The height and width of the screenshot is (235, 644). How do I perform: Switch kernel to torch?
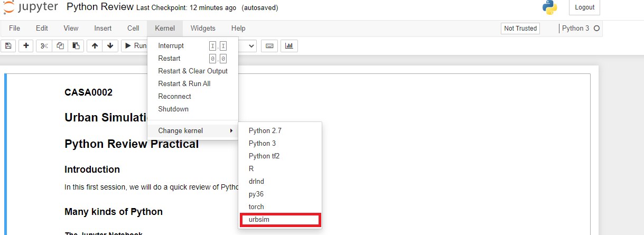coord(280,207)
